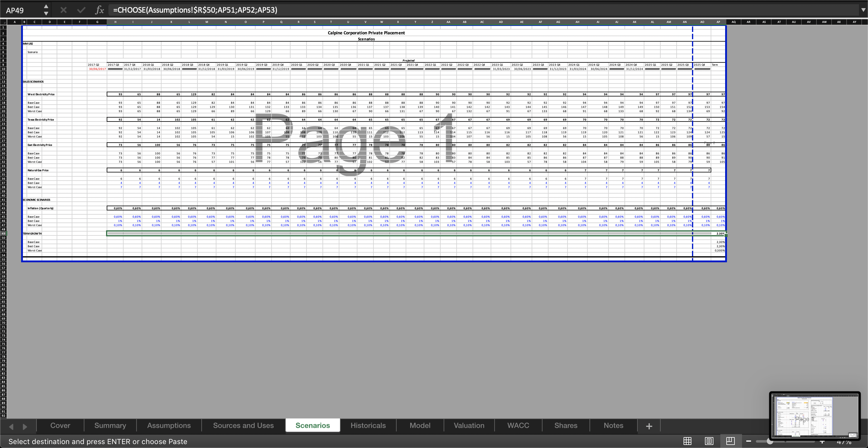The width and height of the screenshot is (868, 448).
Task: Click the formula bar cancel X icon
Action: 63,10
